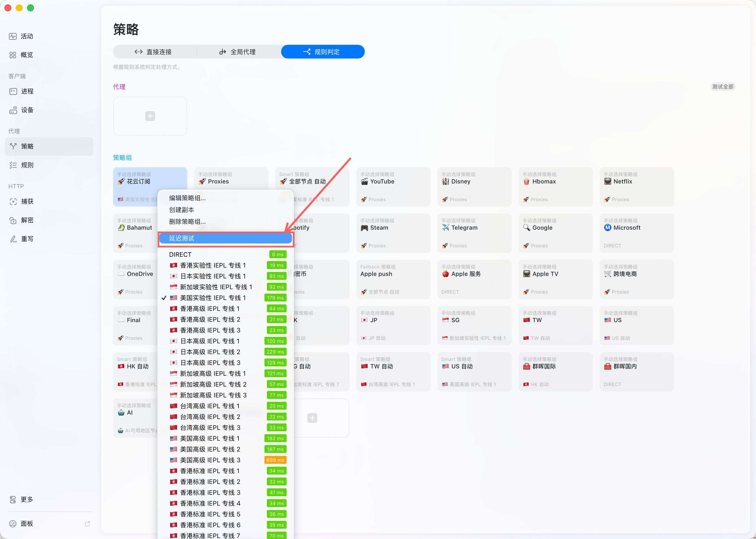
Task: Select DIRECT in the proxy list
Action: click(226, 255)
